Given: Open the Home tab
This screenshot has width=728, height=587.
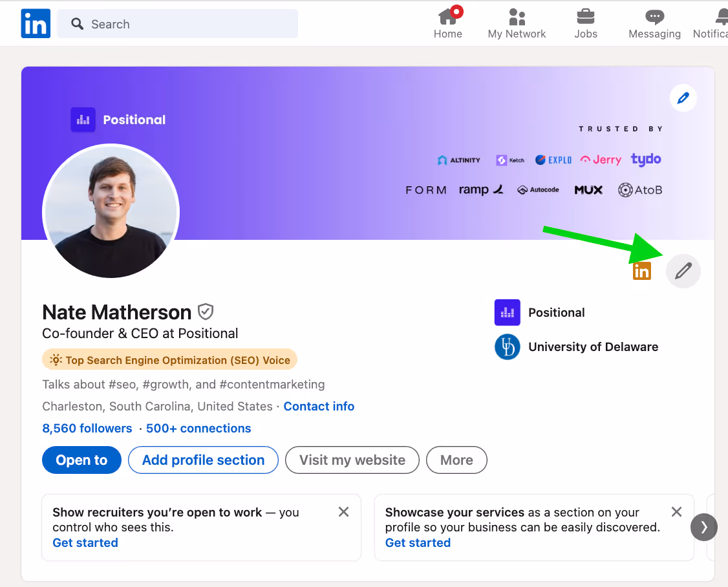Looking at the screenshot, I should tap(448, 23).
